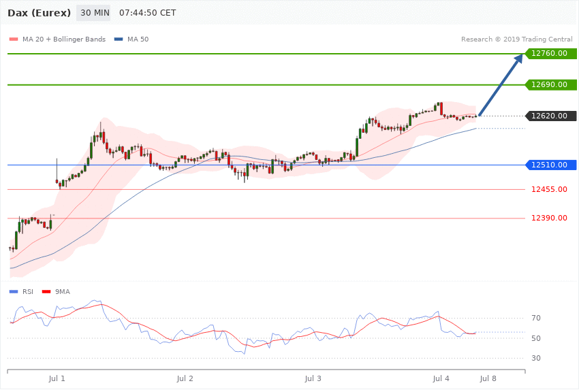The width and height of the screenshot is (579, 392).
Task: Click the Research © 2019 Trading Central text
Action: pos(516,39)
